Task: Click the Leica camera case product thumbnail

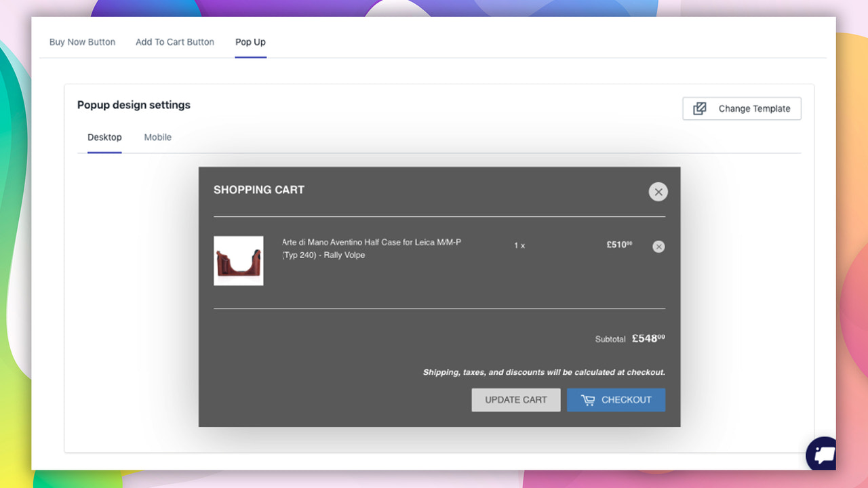Action: pos(238,261)
